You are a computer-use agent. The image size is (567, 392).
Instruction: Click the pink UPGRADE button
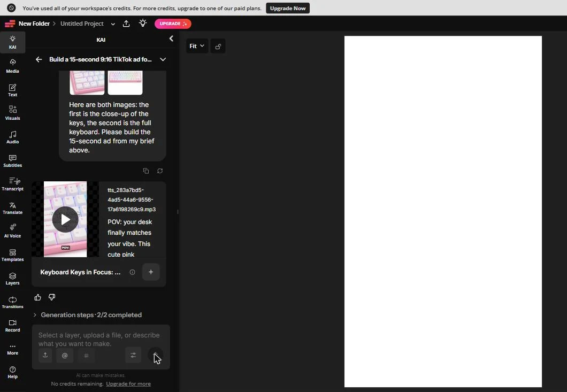173,24
